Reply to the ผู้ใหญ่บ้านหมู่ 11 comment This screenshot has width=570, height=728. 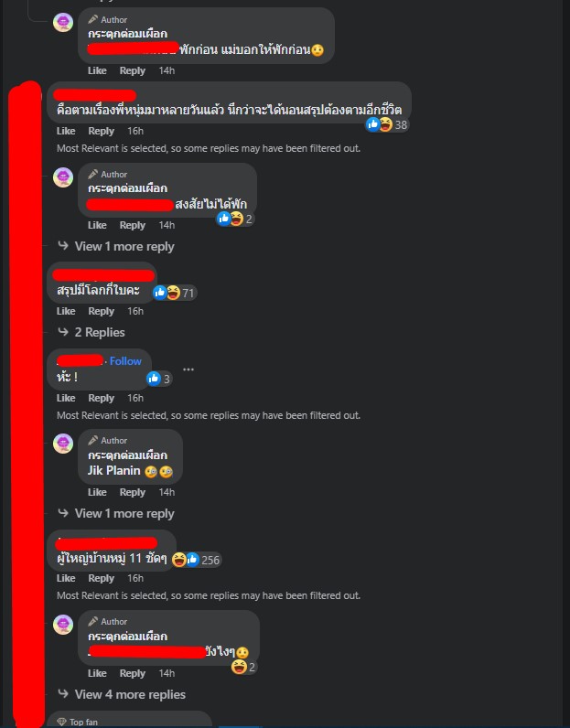point(101,578)
